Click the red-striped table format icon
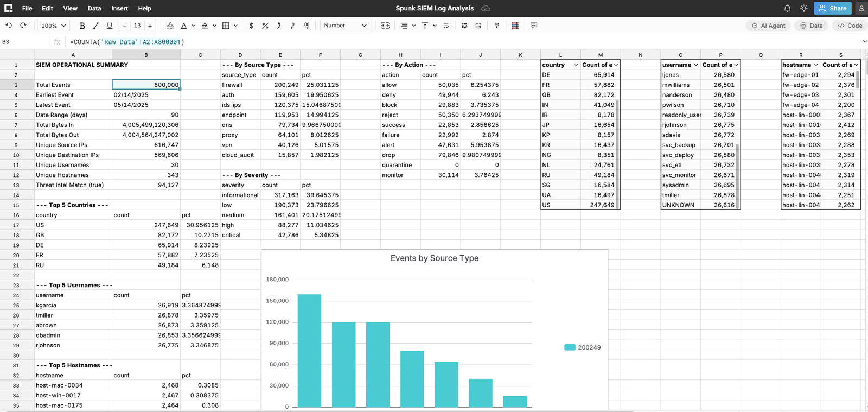 pos(515,26)
